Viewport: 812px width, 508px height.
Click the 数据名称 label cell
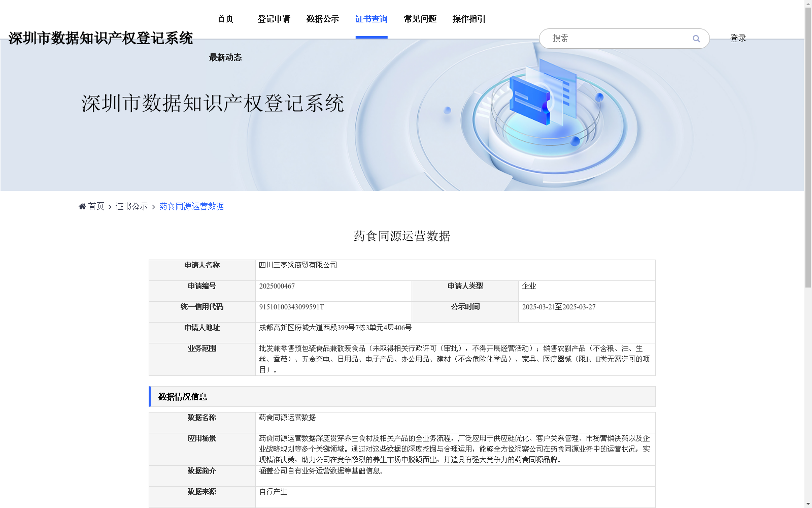pyautogui.click(x=202, y=423)
